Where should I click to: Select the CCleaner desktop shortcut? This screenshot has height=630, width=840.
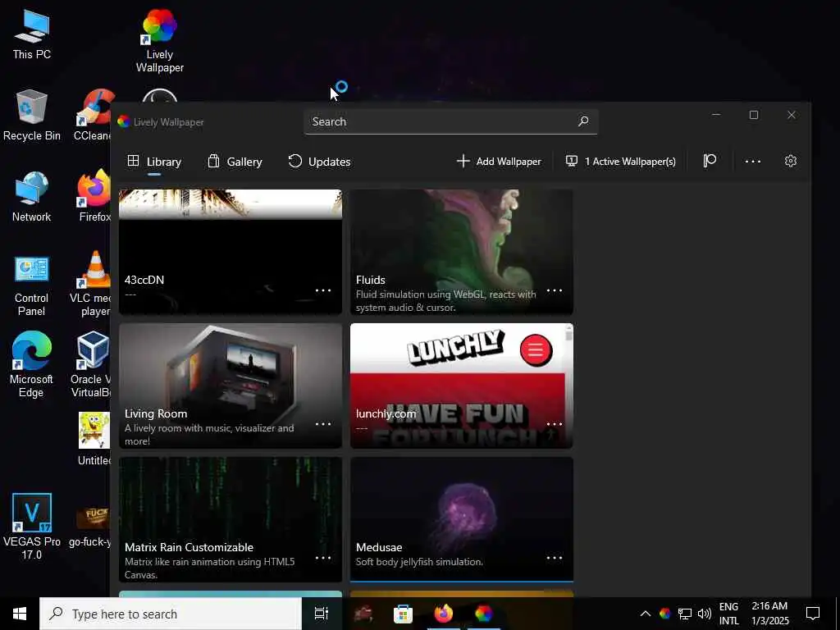pos(94,116)
